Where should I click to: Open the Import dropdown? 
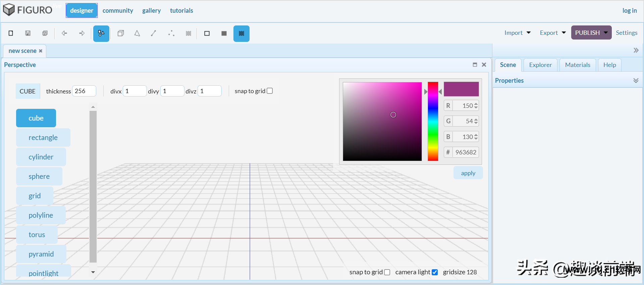point(518,33)
